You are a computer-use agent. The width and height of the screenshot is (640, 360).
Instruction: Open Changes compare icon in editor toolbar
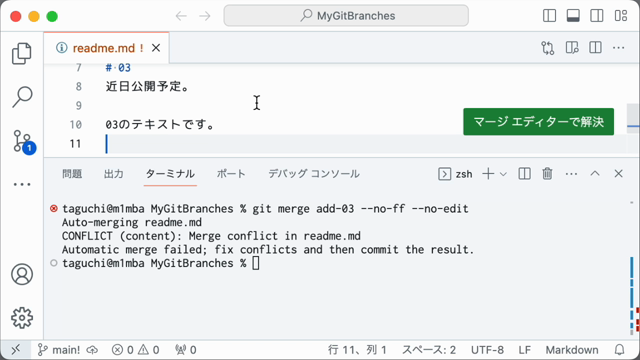click(x=548, y=48)
